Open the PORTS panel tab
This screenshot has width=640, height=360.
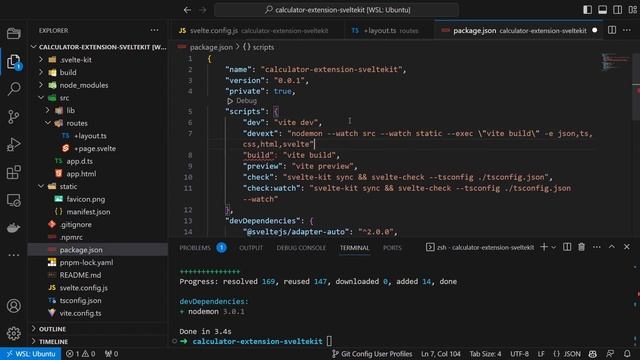tap(392, 248)
